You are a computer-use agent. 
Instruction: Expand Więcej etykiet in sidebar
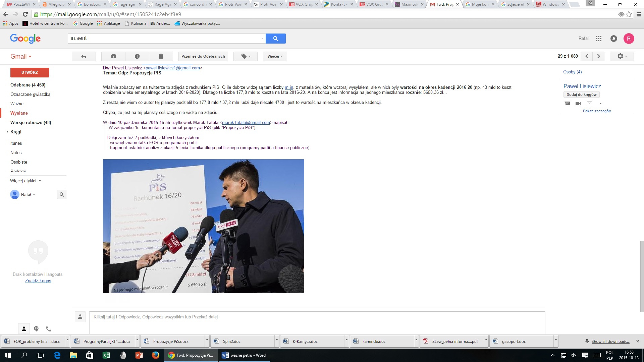click(x=25, y=181)
